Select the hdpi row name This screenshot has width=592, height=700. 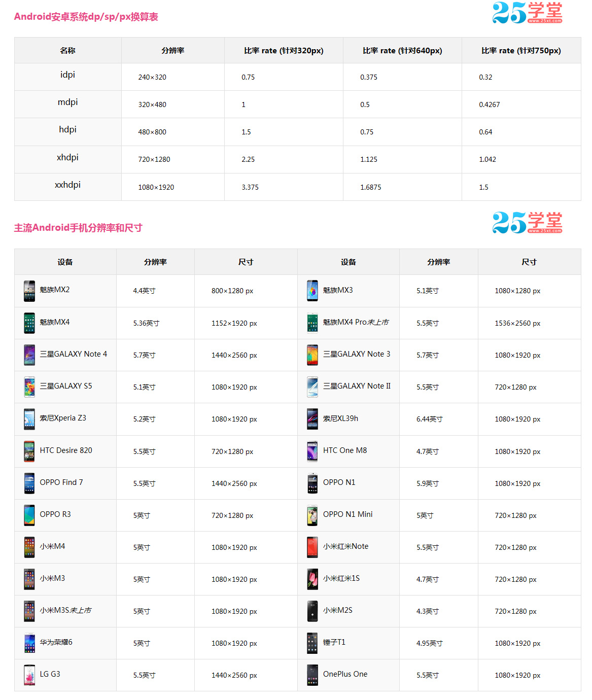(x=67, y=129)
